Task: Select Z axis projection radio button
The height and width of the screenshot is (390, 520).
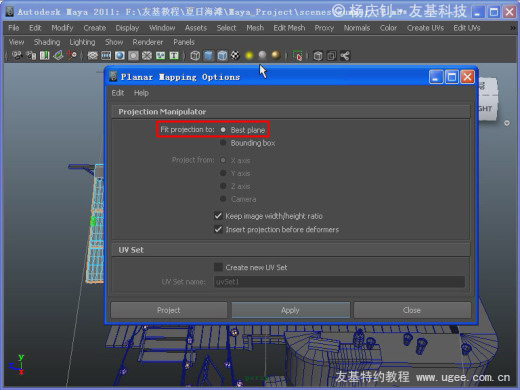Action: tap(223, 186)
